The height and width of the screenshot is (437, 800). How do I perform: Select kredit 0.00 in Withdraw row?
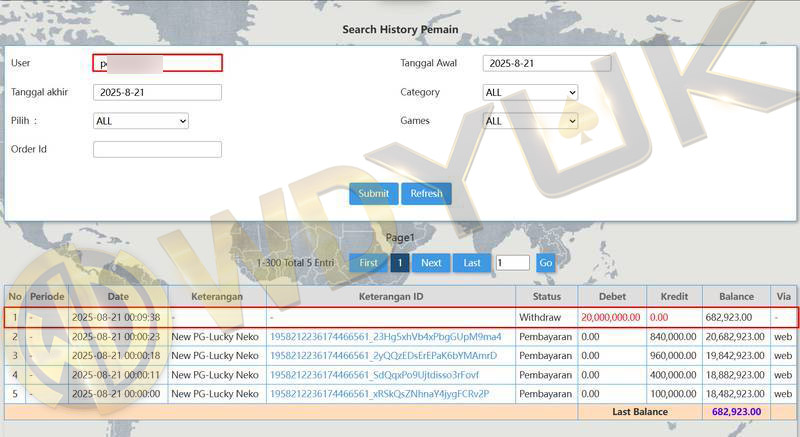pyautogui.click(x=659, y=317)
